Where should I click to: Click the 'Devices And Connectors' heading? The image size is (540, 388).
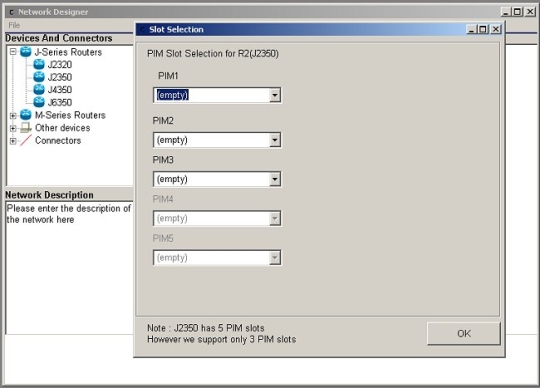[59, 38]
